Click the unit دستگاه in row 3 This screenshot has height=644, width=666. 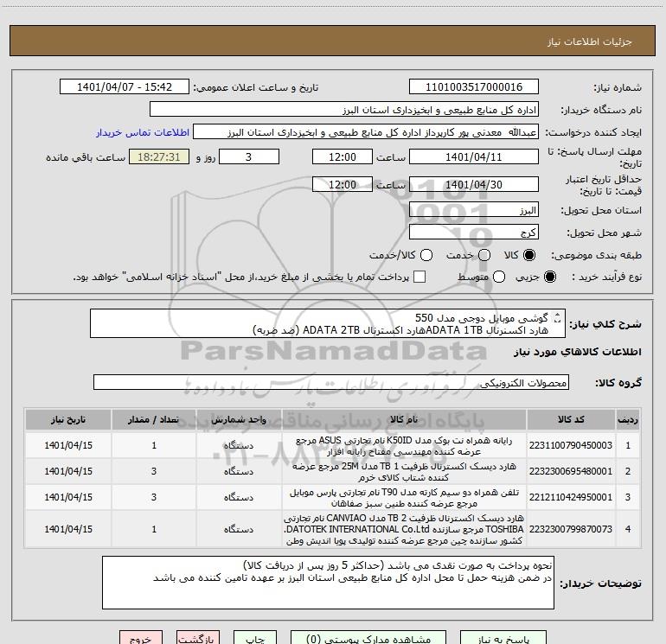tap(239, 497)
